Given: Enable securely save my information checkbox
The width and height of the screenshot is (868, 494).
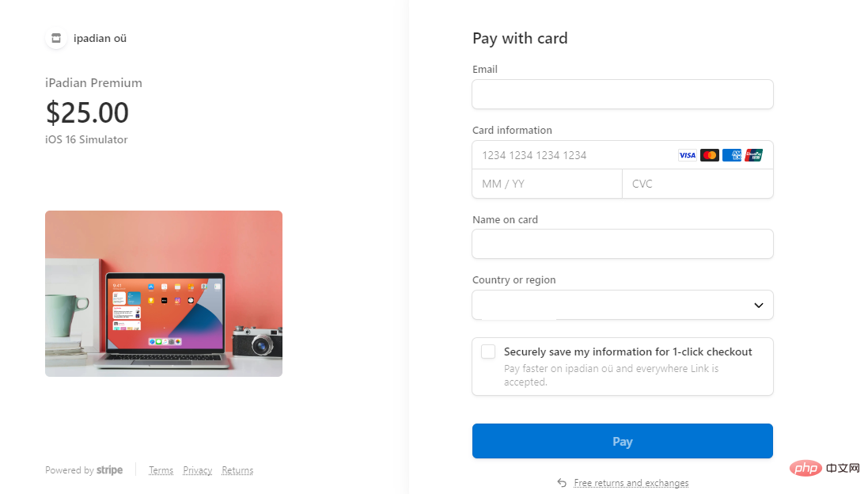Looking at the screenshot, I should [x=488, y=351].
